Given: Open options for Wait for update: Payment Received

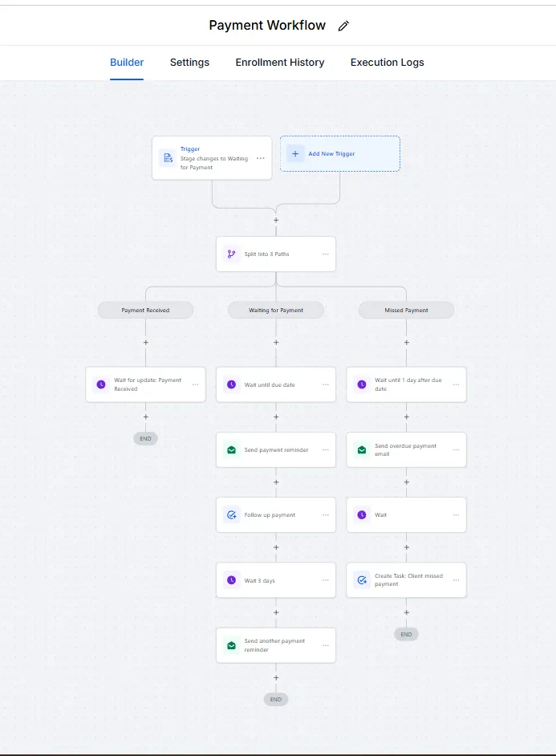Looking at the screenshot, I should tap(195, 384).
